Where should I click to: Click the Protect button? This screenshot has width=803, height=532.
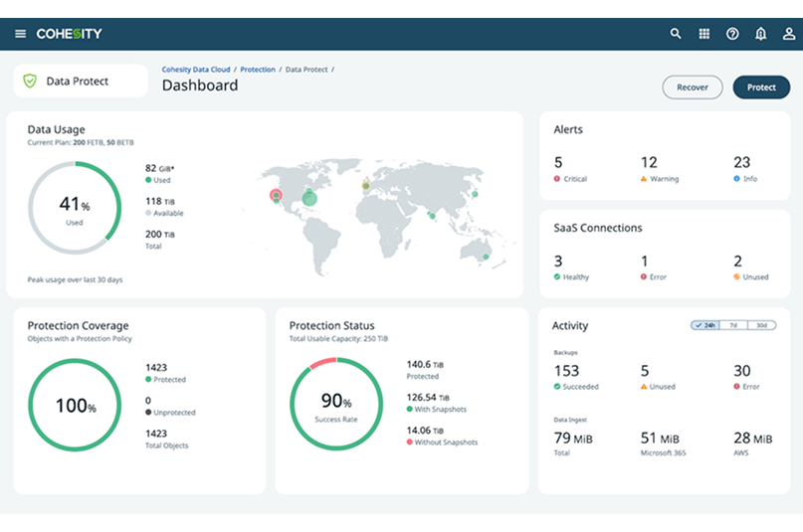coord(761,88)
